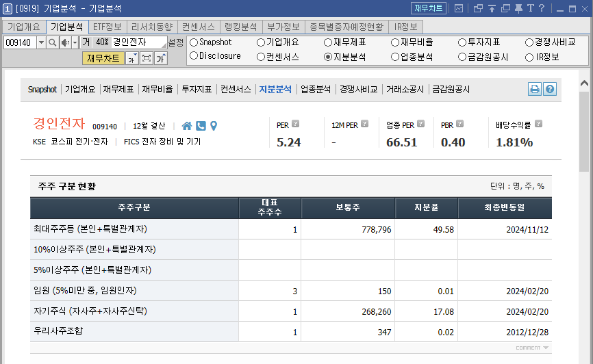Click the stock code search magnifier icon
The width and height of the screenshot is (593, 364).
[x=53, y=42]
